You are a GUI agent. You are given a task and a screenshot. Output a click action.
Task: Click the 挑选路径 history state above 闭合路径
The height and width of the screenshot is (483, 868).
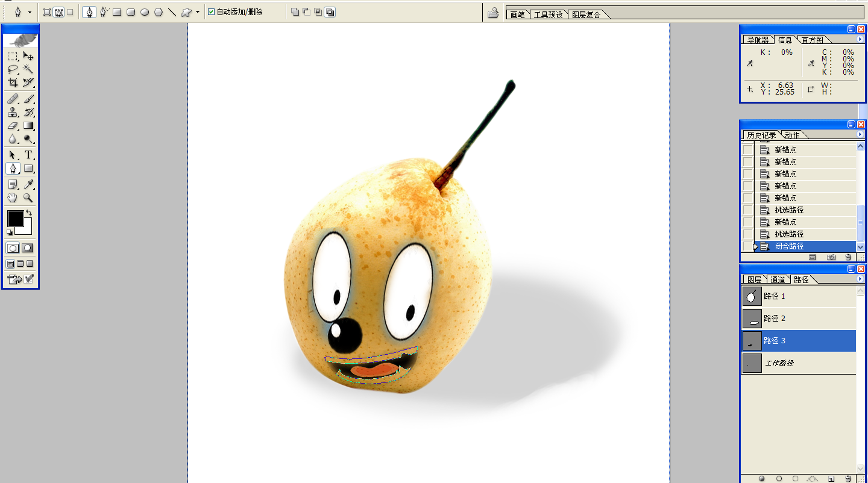[x=788, y=234]
